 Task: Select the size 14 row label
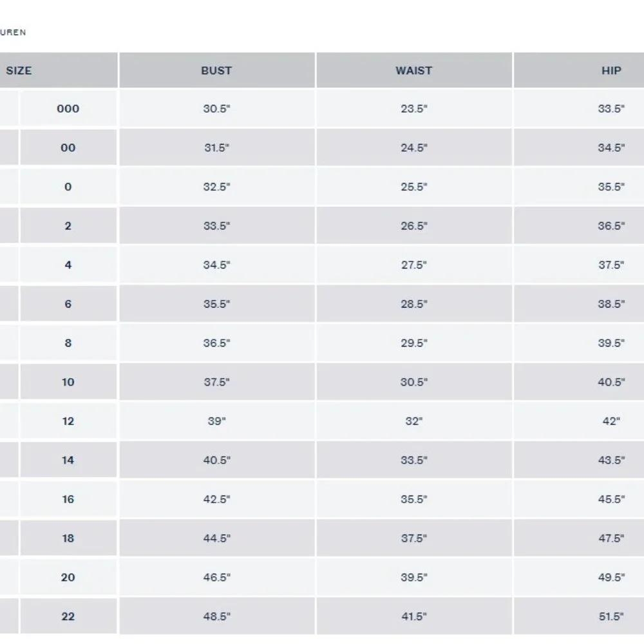click(x=68, y=460)
